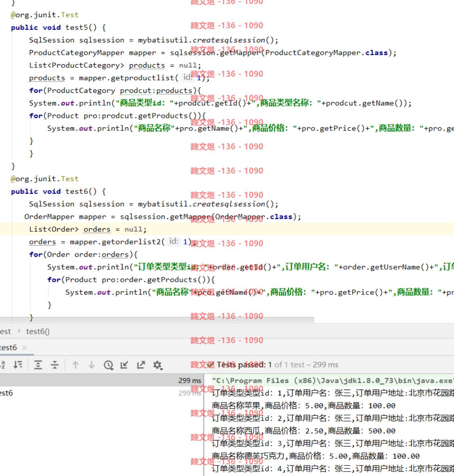
Task: Click Sort by duration icon
Action: point(18,365)
